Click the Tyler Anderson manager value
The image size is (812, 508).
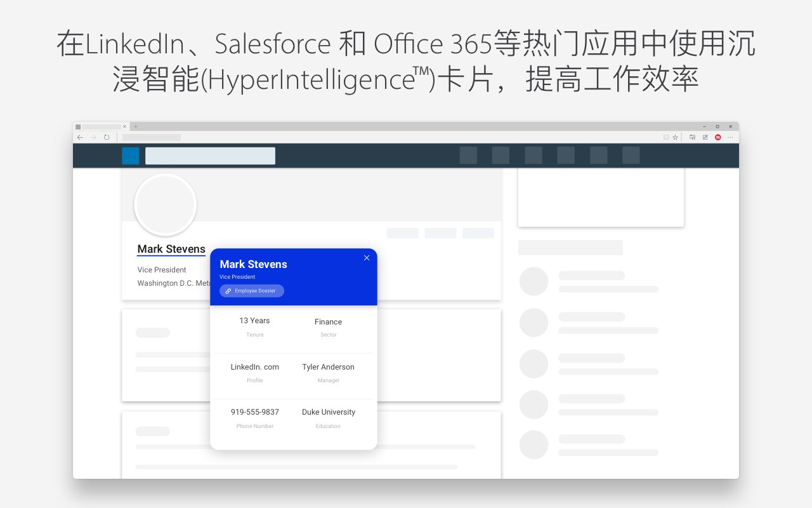click(328, 367)
